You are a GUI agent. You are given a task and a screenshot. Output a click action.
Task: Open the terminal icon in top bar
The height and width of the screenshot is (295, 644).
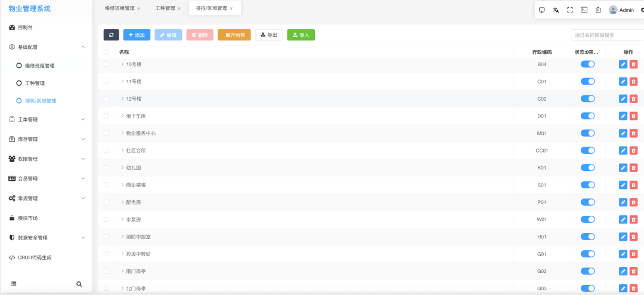click(x=584, y=10)
